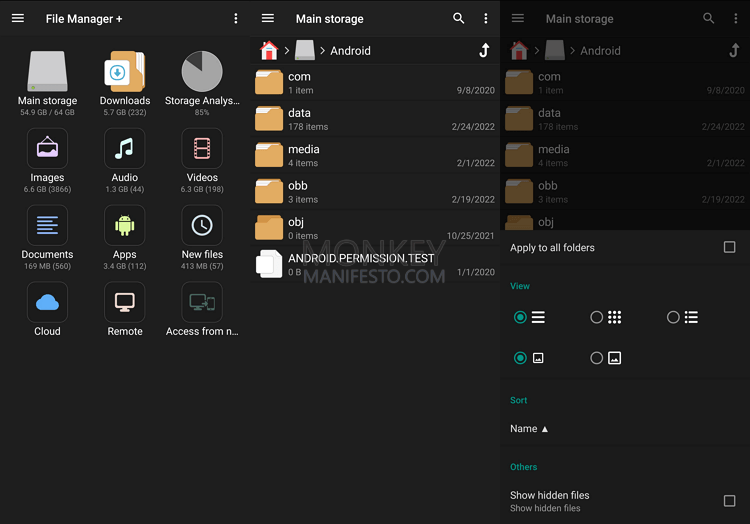Open overflow menu in middle Main storage panel

click(485, 18)
